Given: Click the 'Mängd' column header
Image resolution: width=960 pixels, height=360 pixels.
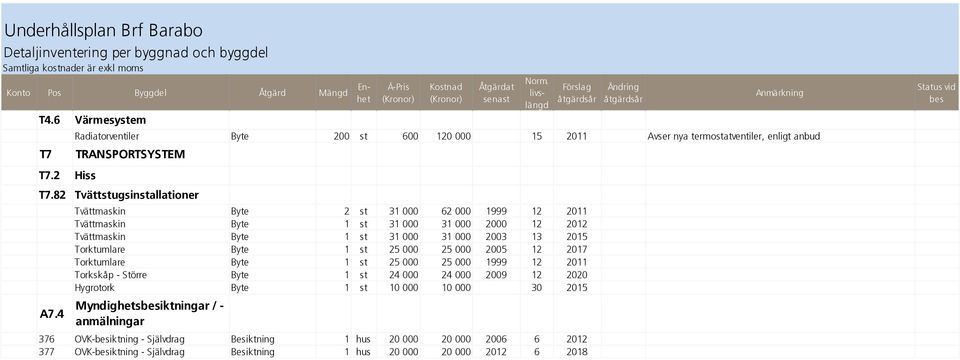Looking at the screenshot, I should point(333,92).
